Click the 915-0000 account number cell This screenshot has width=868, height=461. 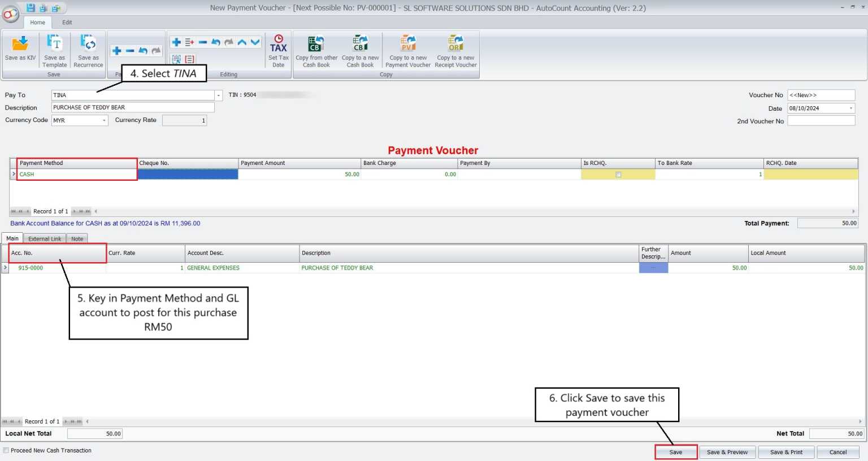pyautogui.click(x=57, y=268)
